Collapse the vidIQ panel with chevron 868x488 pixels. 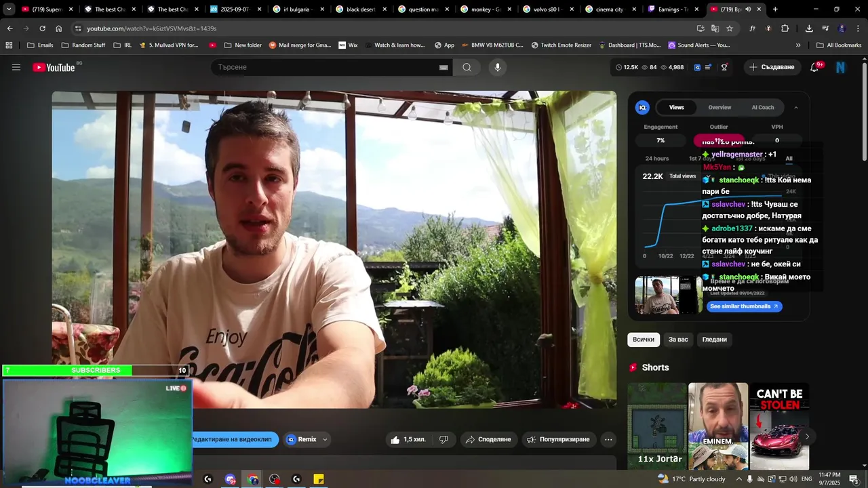(796, 107)
